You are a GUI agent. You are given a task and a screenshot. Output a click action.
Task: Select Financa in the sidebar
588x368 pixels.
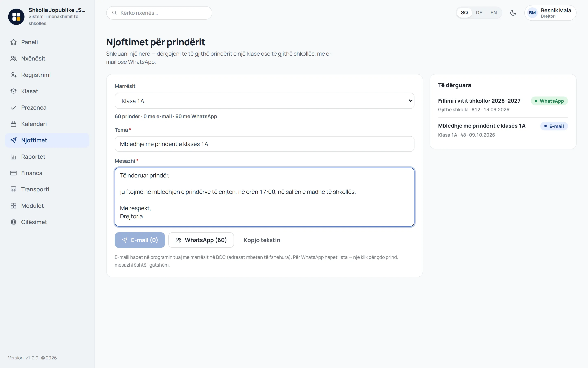pyautogui.click(x=47, y=173)
